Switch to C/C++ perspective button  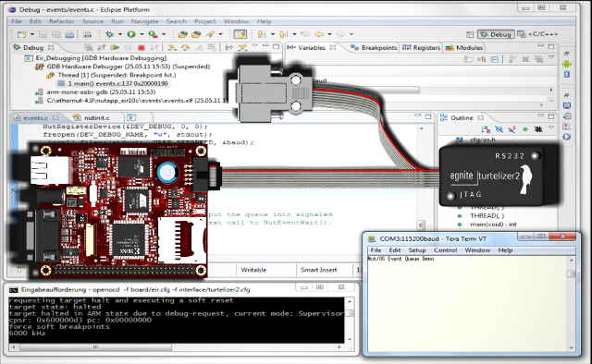537,34
